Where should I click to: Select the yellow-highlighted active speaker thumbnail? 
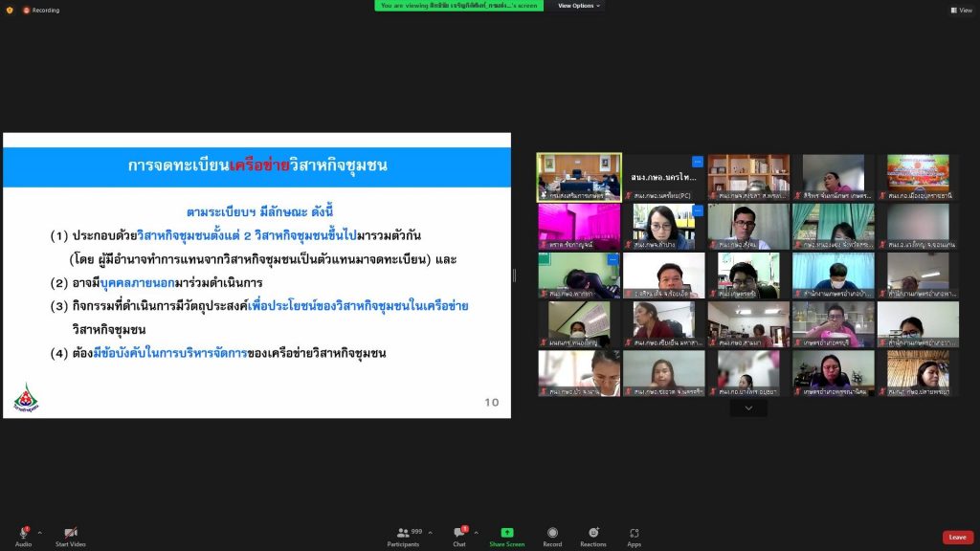[x=578, y=178]
